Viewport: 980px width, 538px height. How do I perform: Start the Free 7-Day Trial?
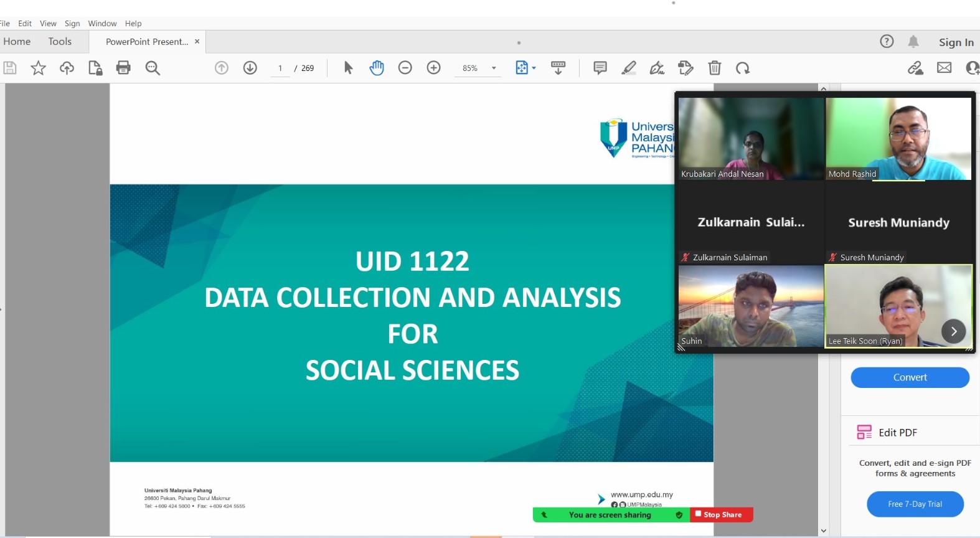coord(915,504)
